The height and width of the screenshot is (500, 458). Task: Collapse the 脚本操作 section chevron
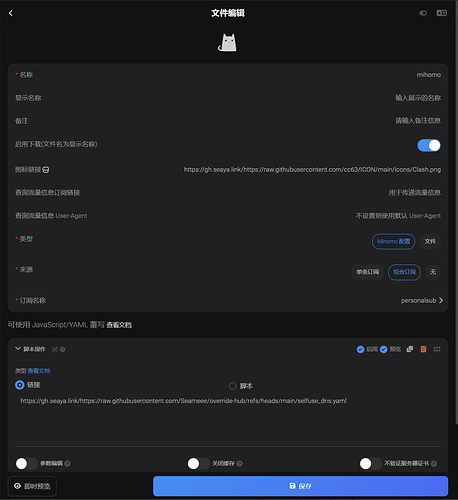pyautogui.click(x=18, y=349)
